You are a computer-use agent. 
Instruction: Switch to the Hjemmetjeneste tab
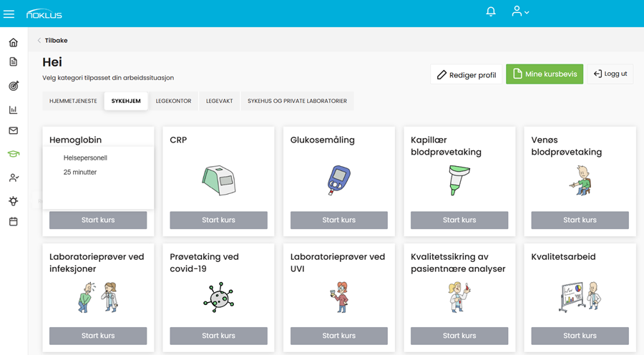click(73, 101)
